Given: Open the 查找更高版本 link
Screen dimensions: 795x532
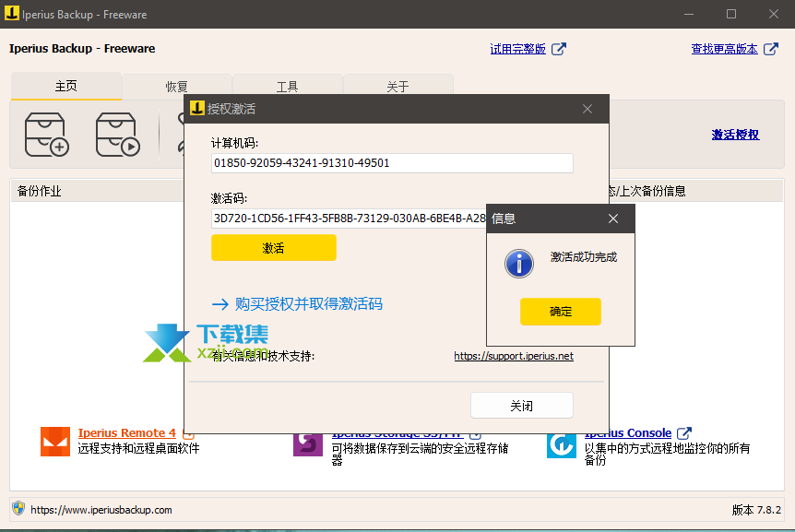Looking at the screenshot, I should tap(725, 49).
